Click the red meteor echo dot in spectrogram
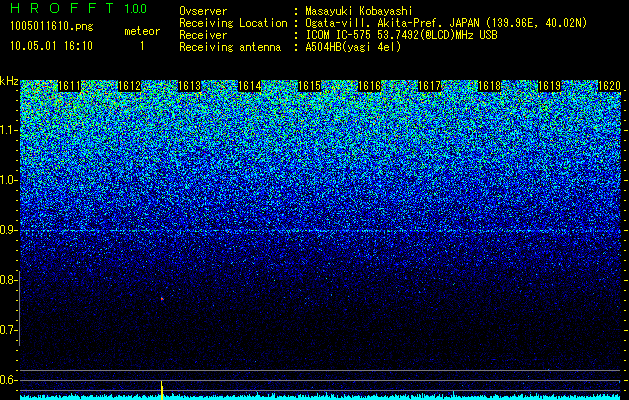Image resolution: width=629 pixels, height=400 pixels. pyautogui.click(x=162, y=298)
